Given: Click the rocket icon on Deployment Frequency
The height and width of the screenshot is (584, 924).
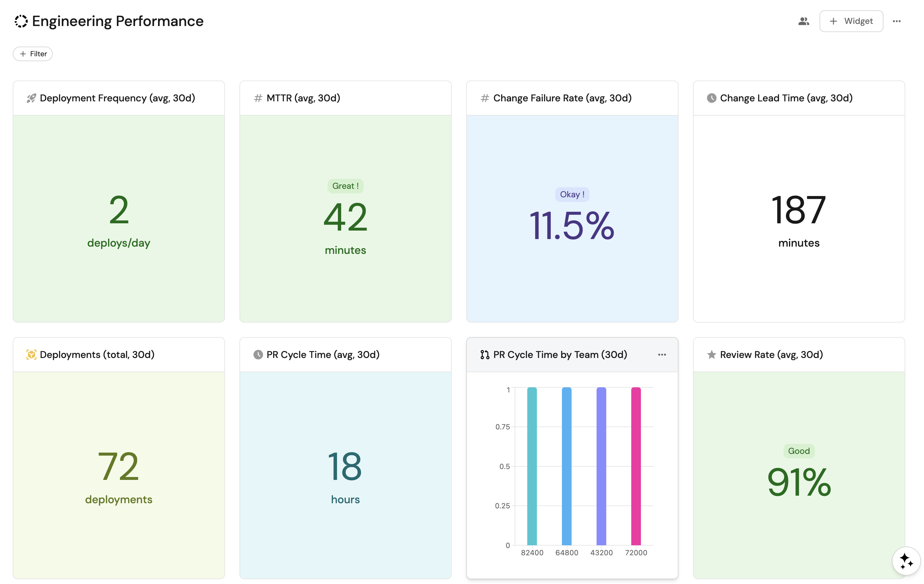Looking at the screenshot, I should [x=31, y=98].
